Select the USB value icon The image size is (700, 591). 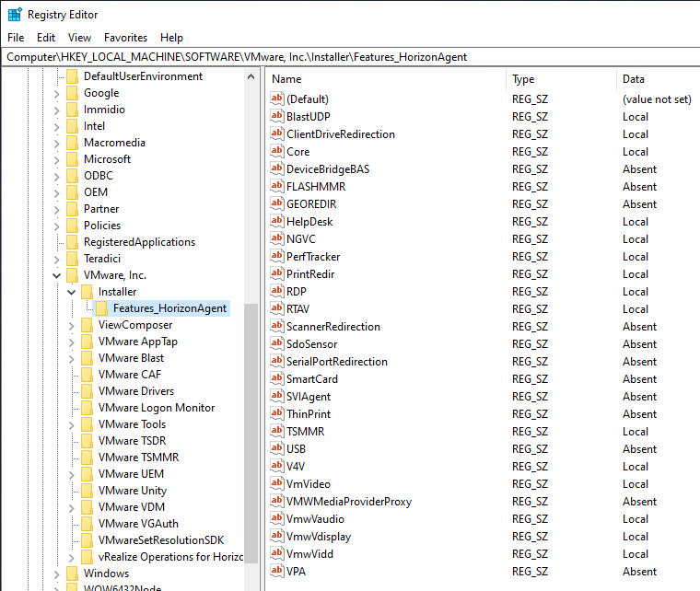click(277, 448)
